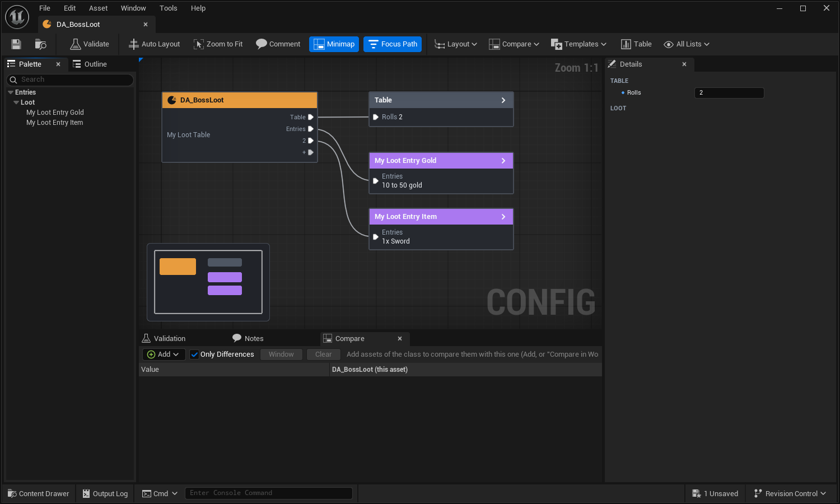
Task: Expand the Table node chevron
Action: (x=503, y=100)
